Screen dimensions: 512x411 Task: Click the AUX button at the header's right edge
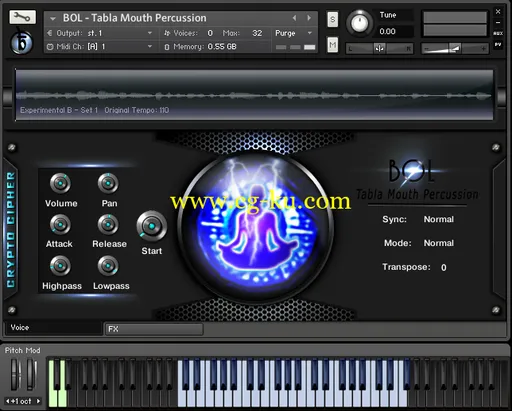[x=498, y=33]
